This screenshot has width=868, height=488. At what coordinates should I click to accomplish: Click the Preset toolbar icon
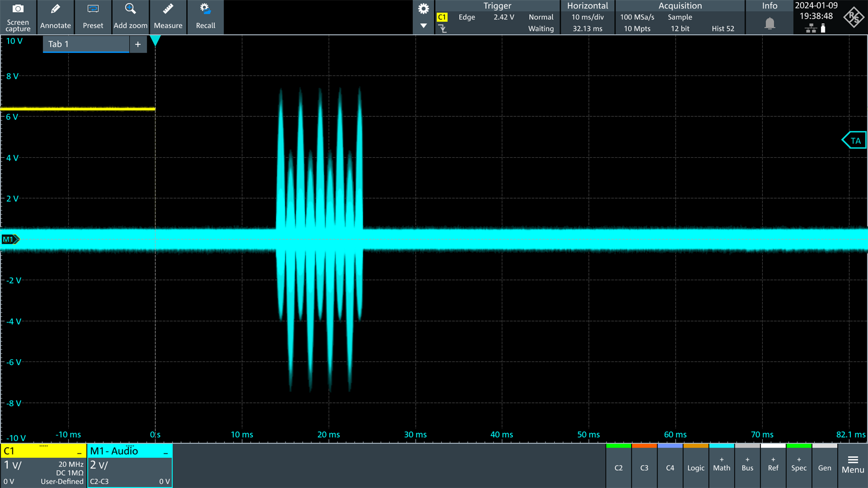[93, 17]
